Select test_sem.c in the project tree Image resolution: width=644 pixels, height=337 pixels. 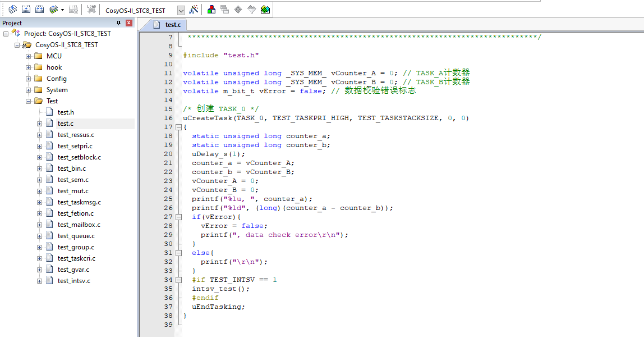pos(73,180)
